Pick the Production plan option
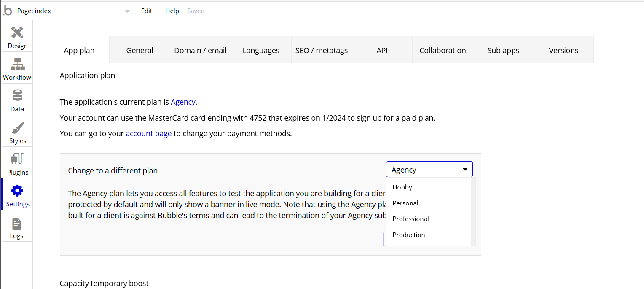The width and height of the screenshot is (644, 289). tap(408, 235)
